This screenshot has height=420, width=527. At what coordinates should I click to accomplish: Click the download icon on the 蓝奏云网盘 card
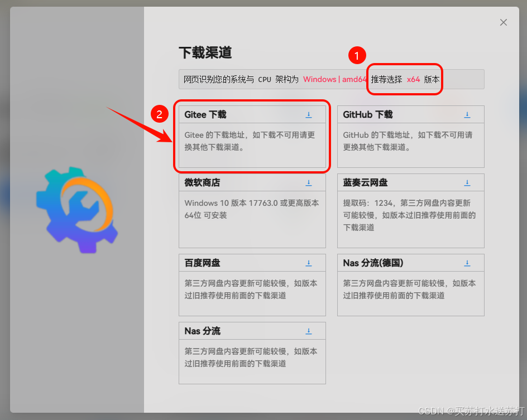coord(467,182)
